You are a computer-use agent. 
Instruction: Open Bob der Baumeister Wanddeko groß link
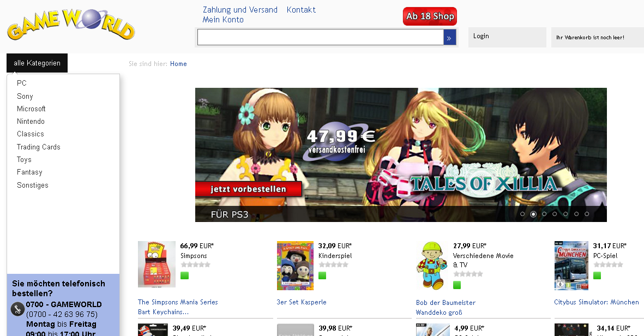click(446, 308)
